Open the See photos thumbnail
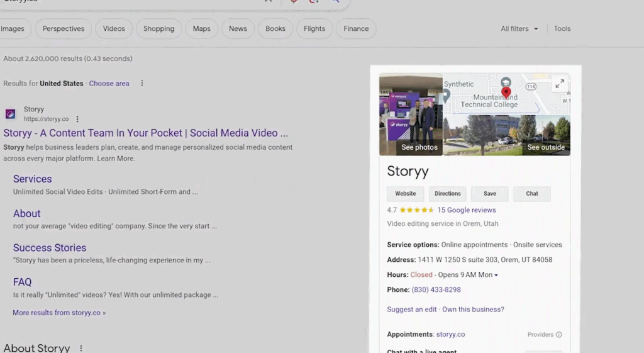 [x=411, y=115]
